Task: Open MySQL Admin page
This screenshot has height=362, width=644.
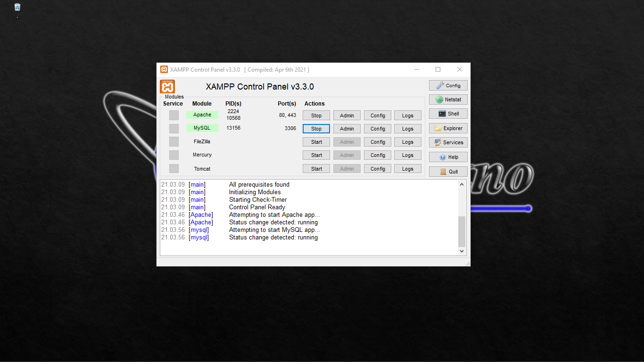Action: [x=347, y=129]
